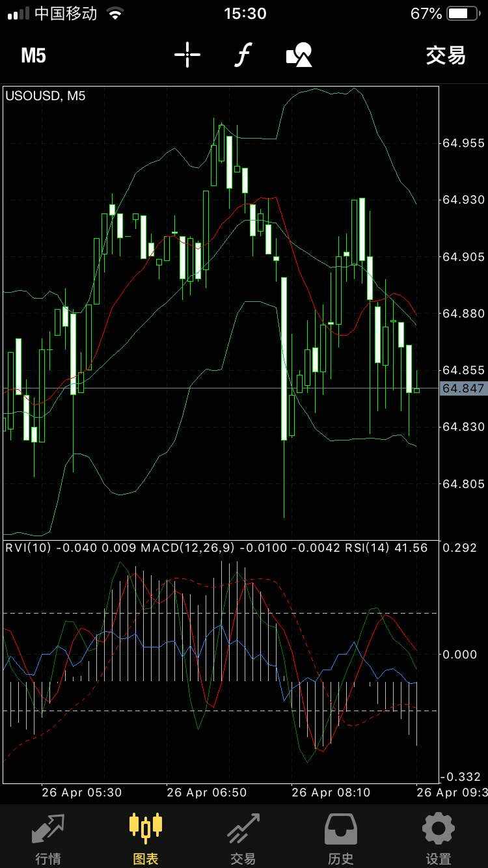This screenshot has height=868, width=488.
Task: Tap the 64.830 price axis label
Action: tap(463, 427)
